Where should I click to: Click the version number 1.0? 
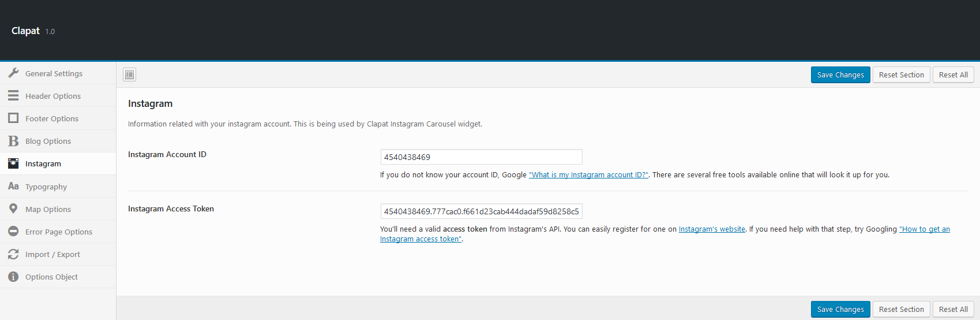coord(50,32)
